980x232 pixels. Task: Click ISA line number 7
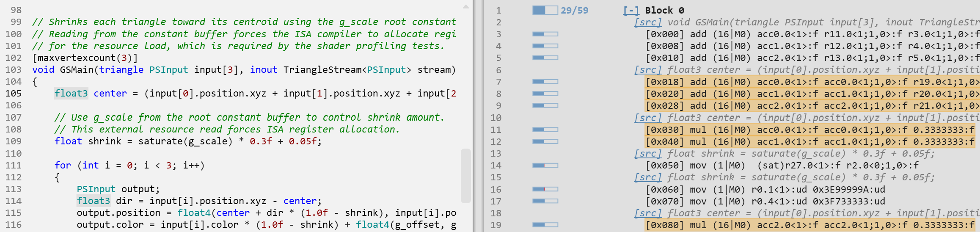pyautogui.click(x=498, y=82)
